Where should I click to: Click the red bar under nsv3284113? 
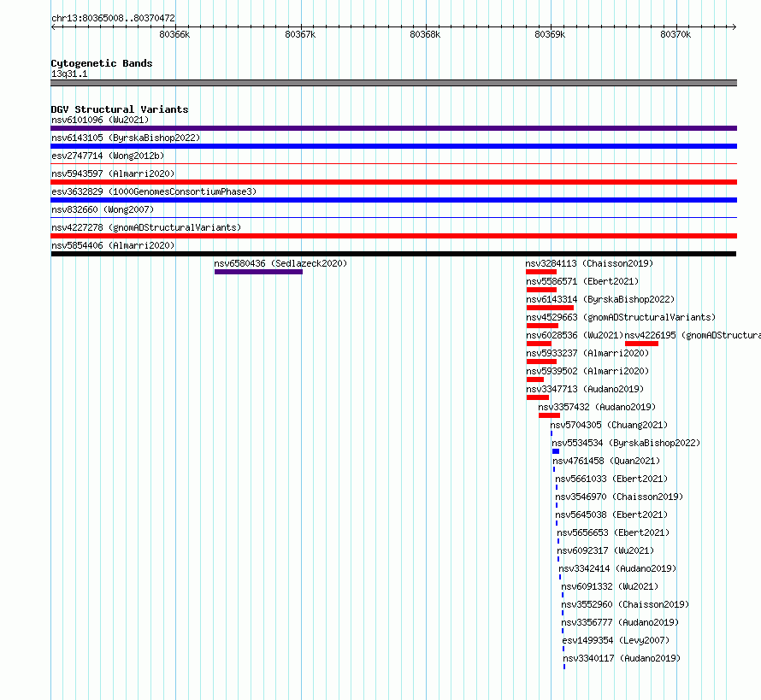pyautogui.click(x=541, y=272)
